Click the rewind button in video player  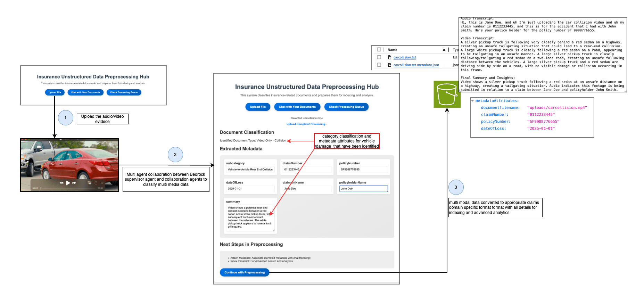(61, 183)
